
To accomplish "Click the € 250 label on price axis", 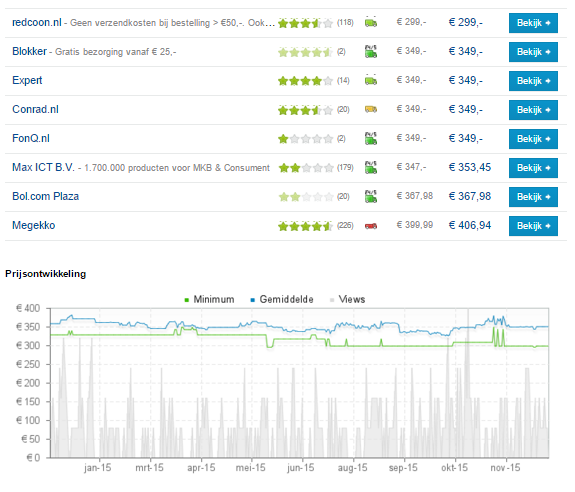I will 28,364.
